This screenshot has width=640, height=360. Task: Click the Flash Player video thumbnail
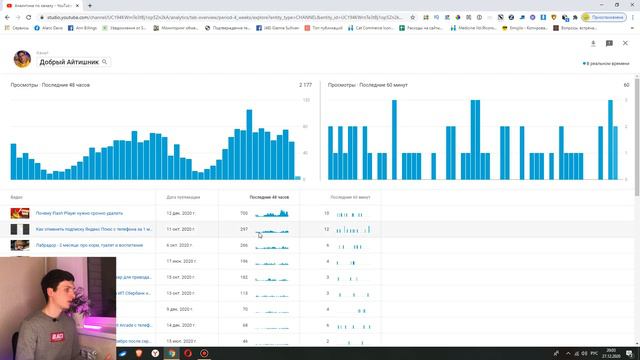pos(20,213)
